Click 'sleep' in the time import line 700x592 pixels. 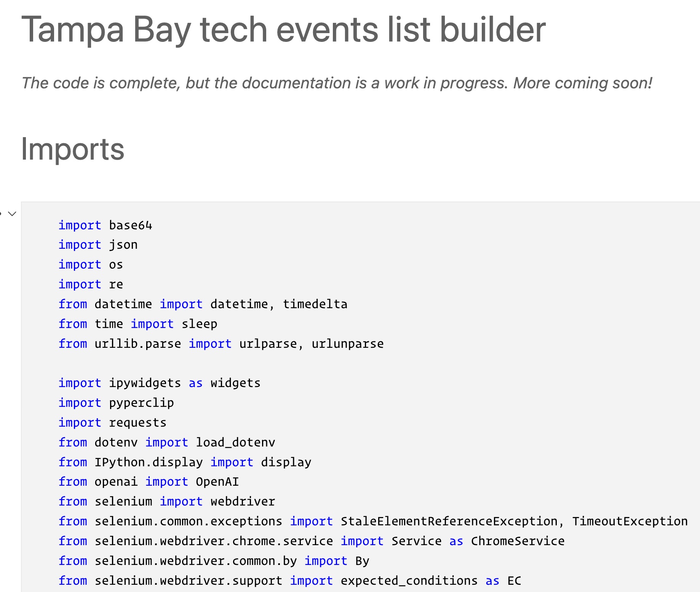[199, 324]
